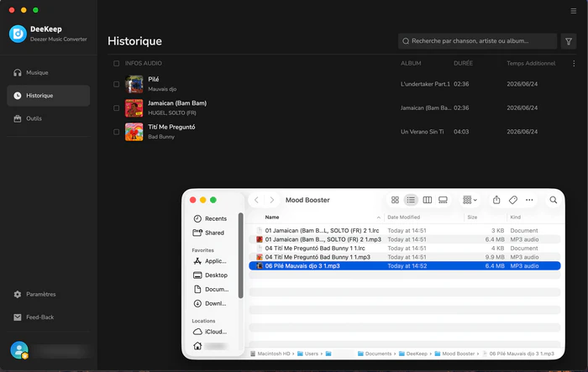The height and width of the screenshot is (372, 588).
Task: Open Downloads in Finder sidebar
Action: pyautogui.click(x=210, y=303)
